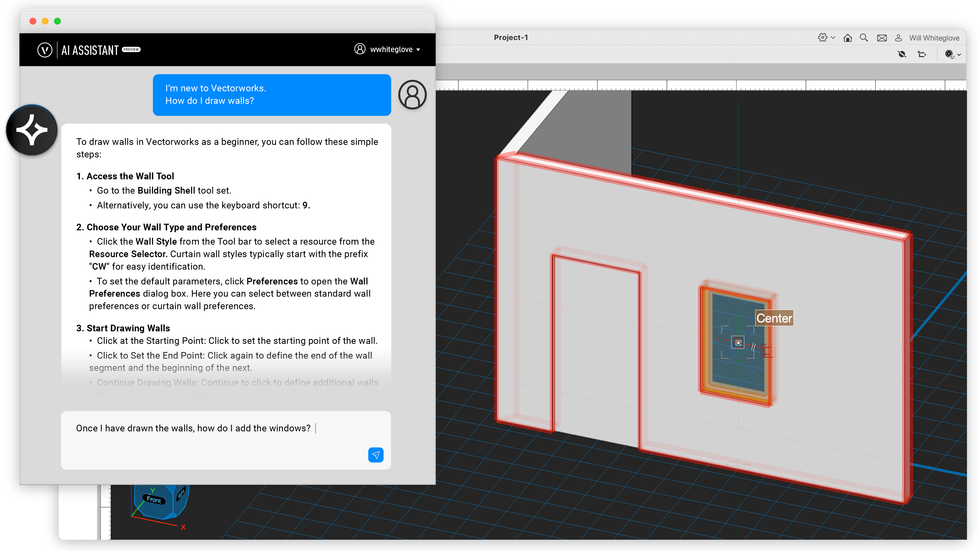Open the gear settings dropdown arrow
The width and height of the screenshot is (980, 551).
pyautogui.click(x=833, y=38)
